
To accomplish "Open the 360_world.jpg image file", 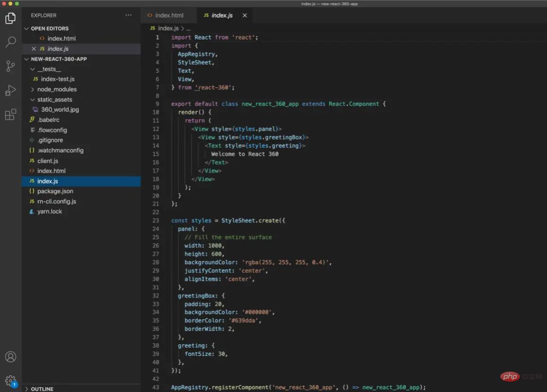I will click(60, 110).
